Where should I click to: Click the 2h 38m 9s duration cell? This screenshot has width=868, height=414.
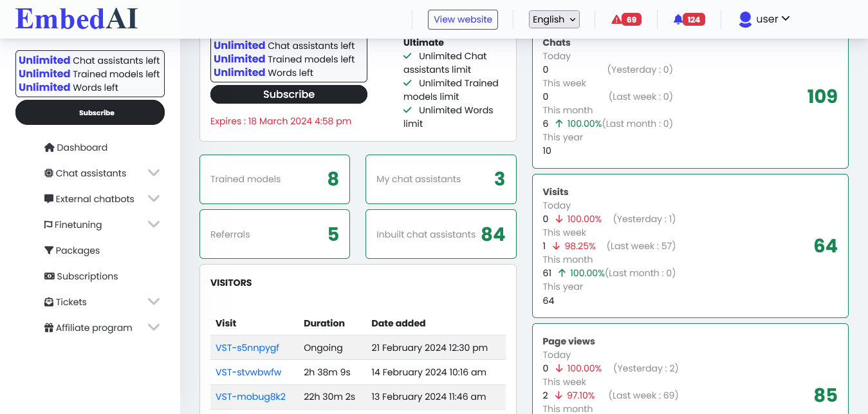tap(327, 372)
